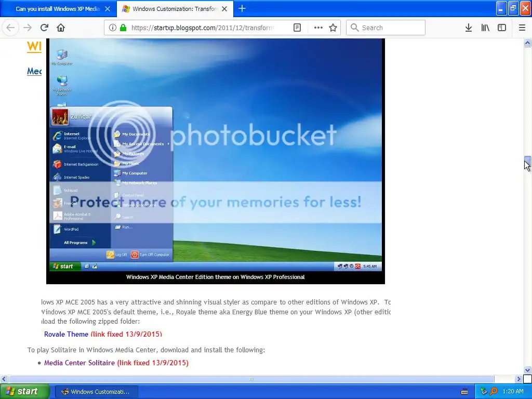Go forward one page in Firefox

(28, 28)
